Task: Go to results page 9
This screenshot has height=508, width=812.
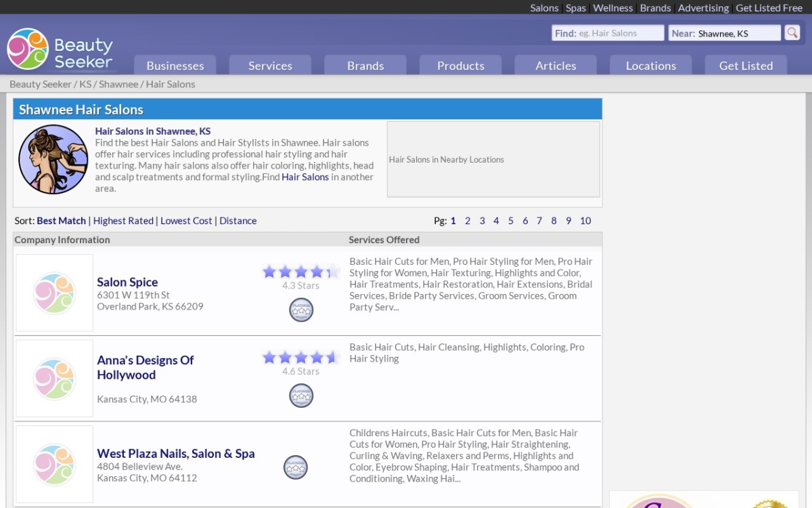Action: pyautogui.click(x=568, y=221)
